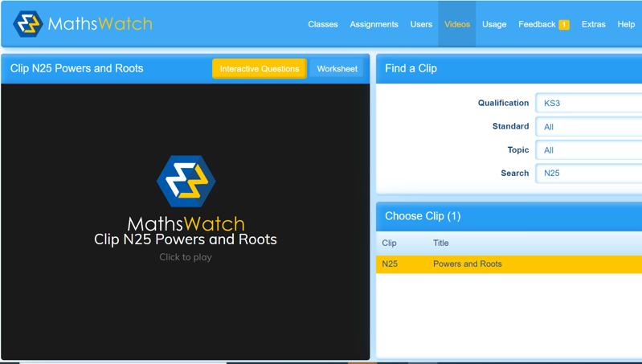The width and height of the screenshot is (642, 364).
Task: Go to the Users page
Action: point(421,25)
